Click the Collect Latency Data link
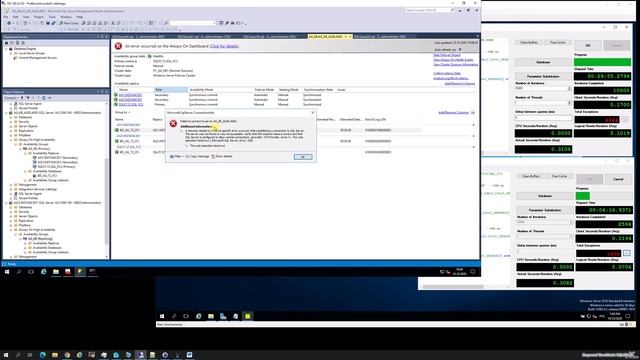 (447, 73)
